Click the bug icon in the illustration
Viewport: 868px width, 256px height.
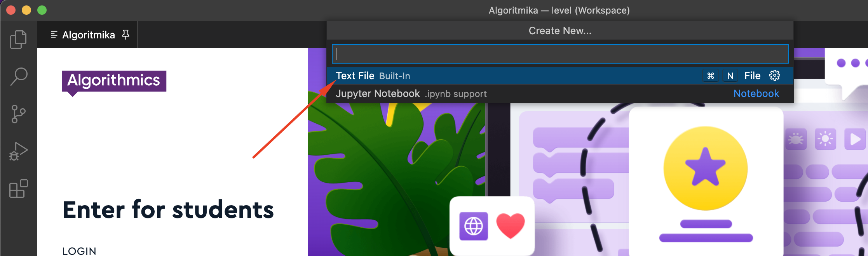point(795,139)
